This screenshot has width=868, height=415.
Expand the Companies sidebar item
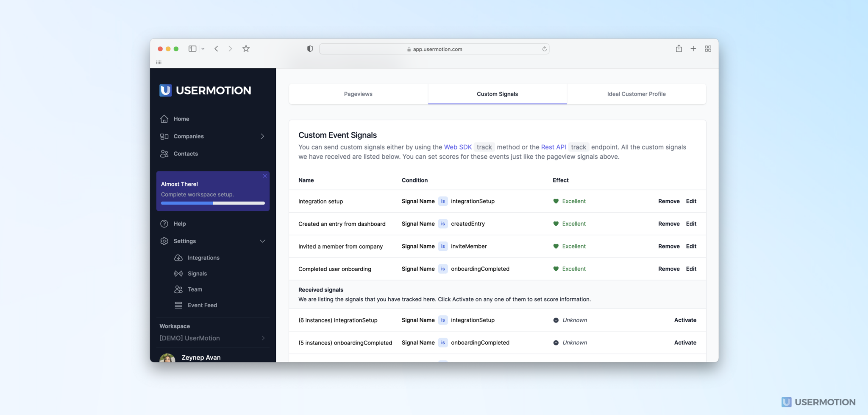coord(263,136)
